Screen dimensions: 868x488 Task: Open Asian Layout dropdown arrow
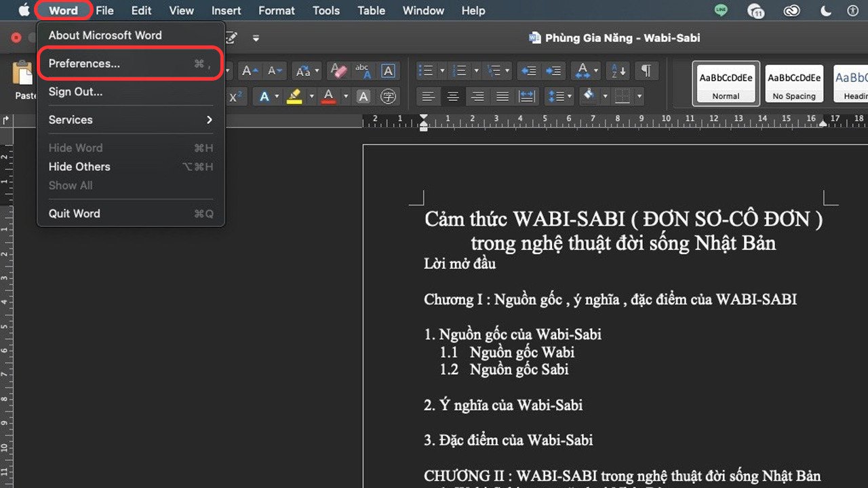point(596,70)
